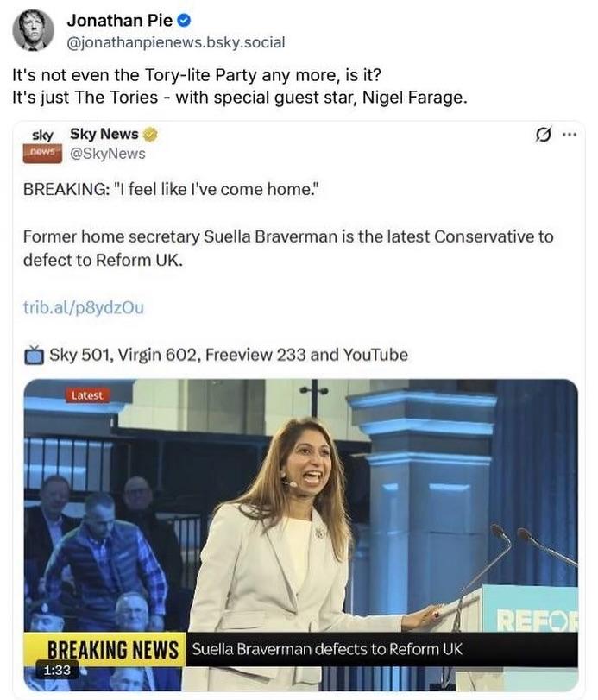Click the quoted post text about Former home secretary
Image resolution: width=598 pixels, height=700 pixels.
coord(288,249)
